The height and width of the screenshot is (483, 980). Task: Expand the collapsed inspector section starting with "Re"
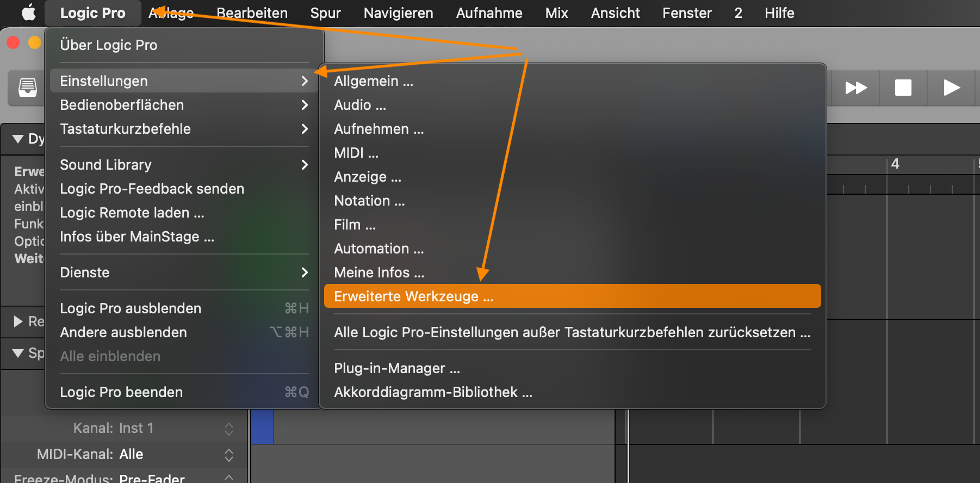click(18, 321)
